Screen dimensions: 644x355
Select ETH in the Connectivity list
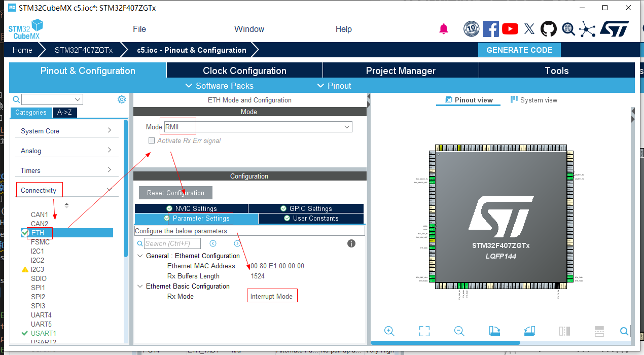66,233
